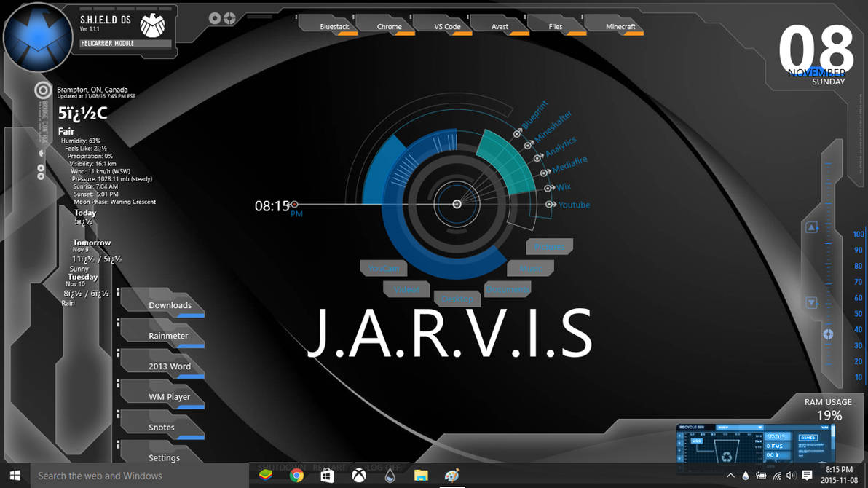868x488 pixels.
Task: Open the Files launcher tab
Action: click(x=558, y=26)
